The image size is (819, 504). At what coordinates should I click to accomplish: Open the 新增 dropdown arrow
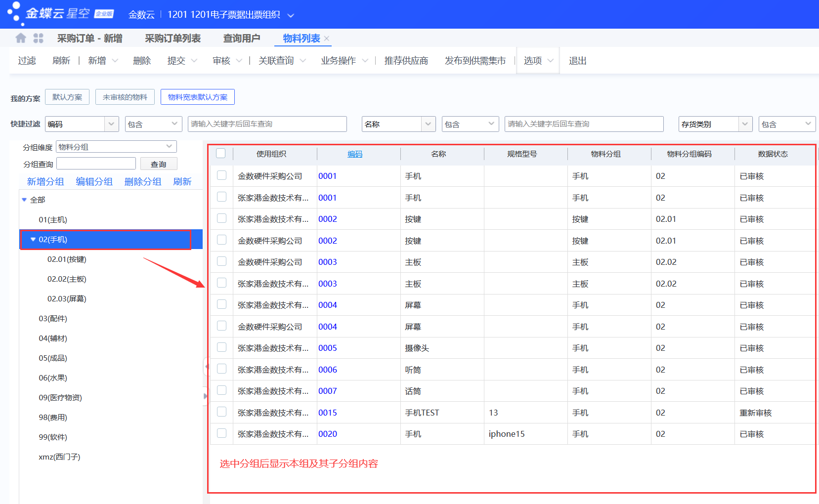tap(115, 61)
